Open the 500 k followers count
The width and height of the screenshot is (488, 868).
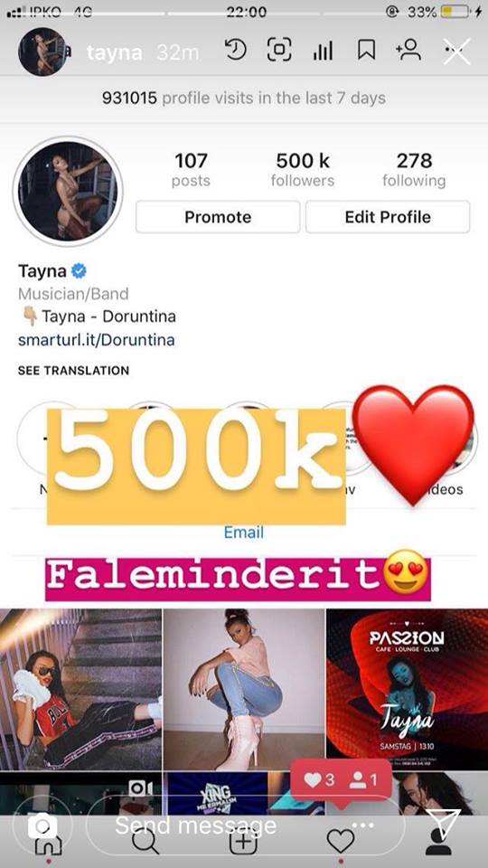point(303,169)
